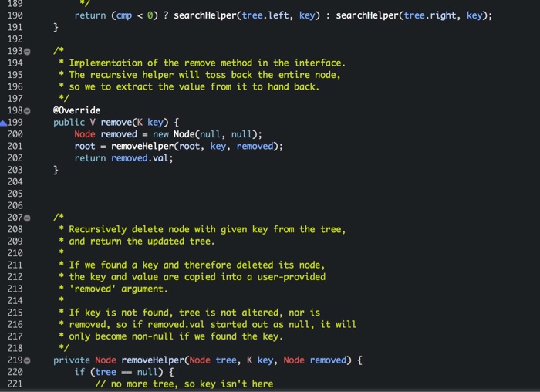The height and width of the screenshot is (392, 540).
Task: Collapse the removeHelper fold at line 219
Action: (x=27, y=361)
